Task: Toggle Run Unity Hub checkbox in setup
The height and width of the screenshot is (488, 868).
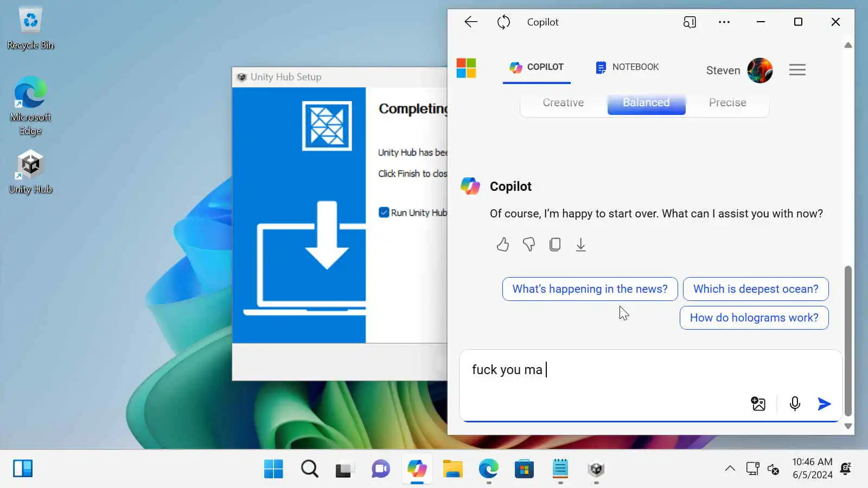Action: (x=384, y=213)
